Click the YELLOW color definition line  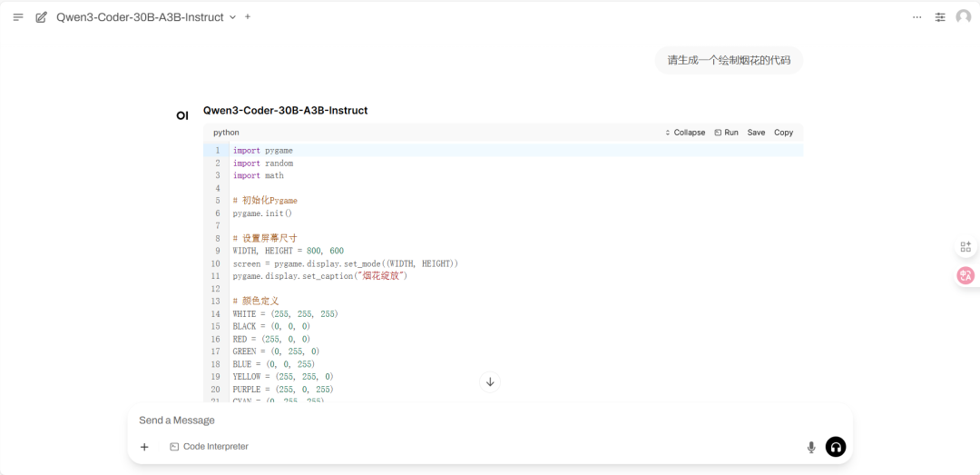coord(283,376)
